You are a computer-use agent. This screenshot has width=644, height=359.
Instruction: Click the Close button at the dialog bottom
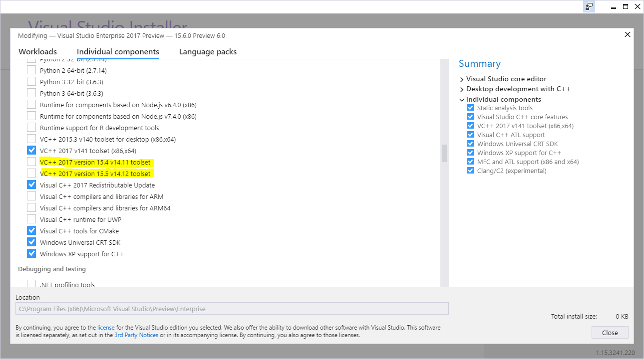point(610,333)
